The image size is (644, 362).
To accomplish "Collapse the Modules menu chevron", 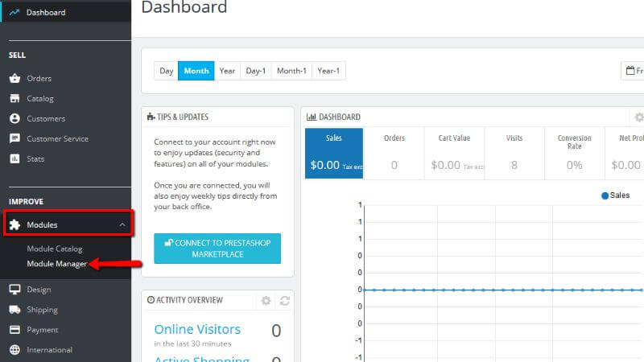I will click(x=122, y=225).
